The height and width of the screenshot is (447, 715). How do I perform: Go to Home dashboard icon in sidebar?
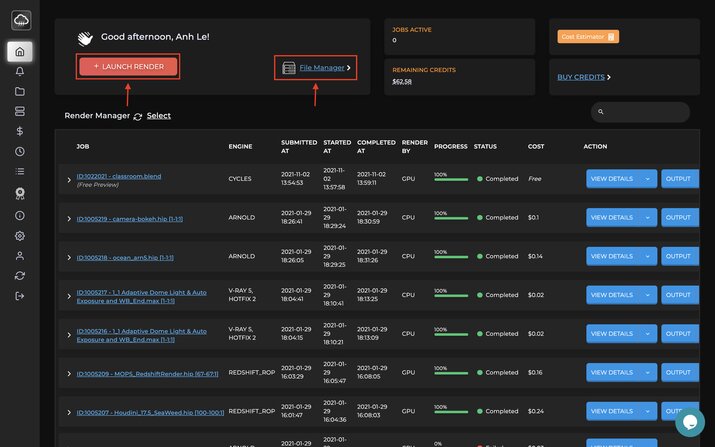pos(20,52)
